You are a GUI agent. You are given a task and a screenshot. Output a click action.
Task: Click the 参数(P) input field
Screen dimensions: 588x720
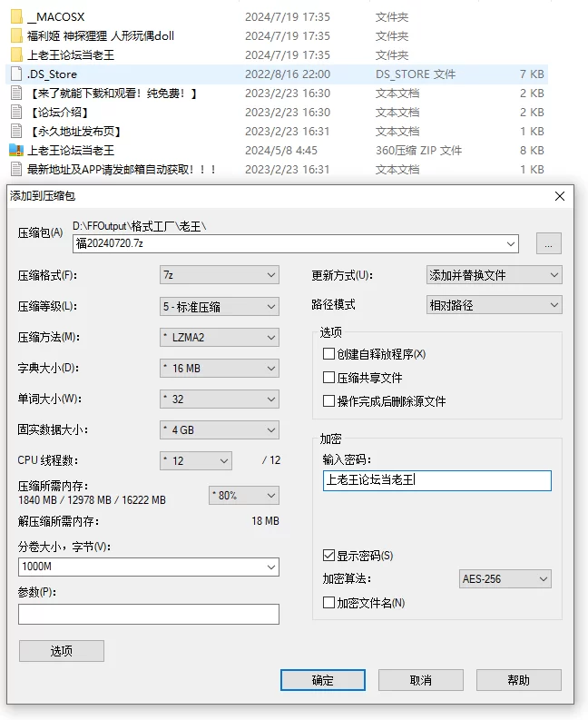(149, 614)
